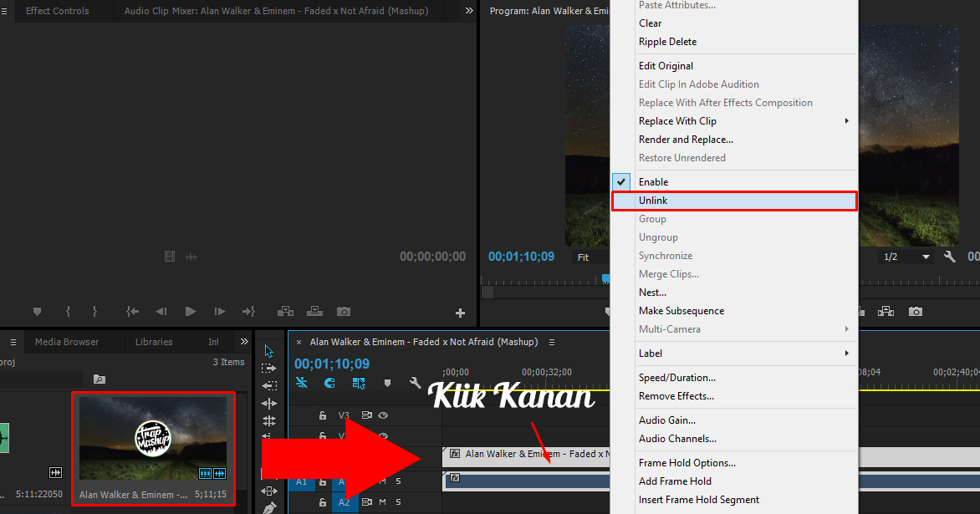Click the Insert button in Source monitor

point(285,311)
